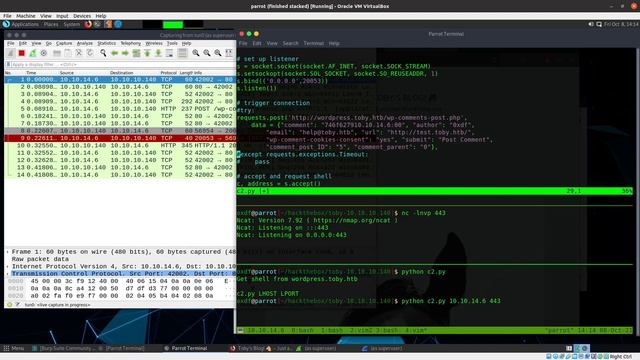Go back in packet history
640x360 pixels.
click(115, 53)
